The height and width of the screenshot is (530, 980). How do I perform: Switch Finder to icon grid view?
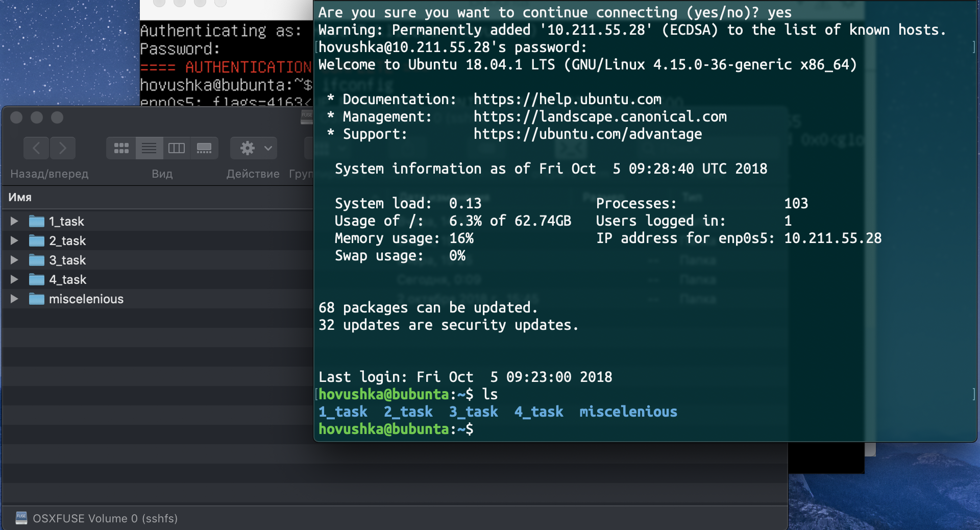pos(121,148)
